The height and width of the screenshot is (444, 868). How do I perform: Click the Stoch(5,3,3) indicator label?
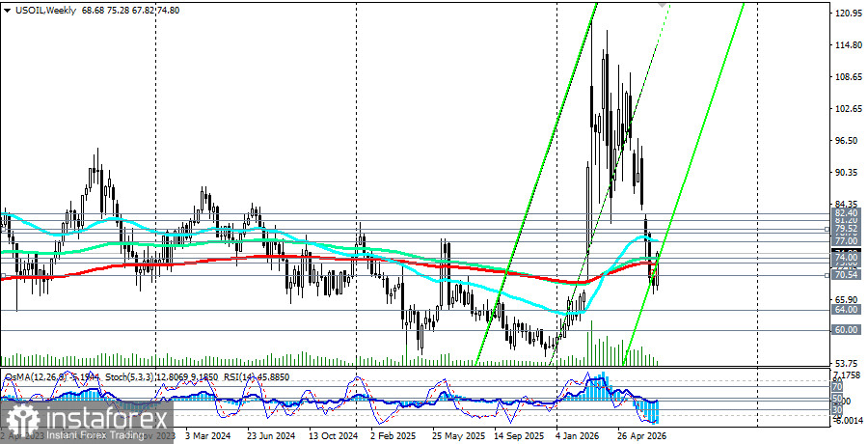click(129, 377)
